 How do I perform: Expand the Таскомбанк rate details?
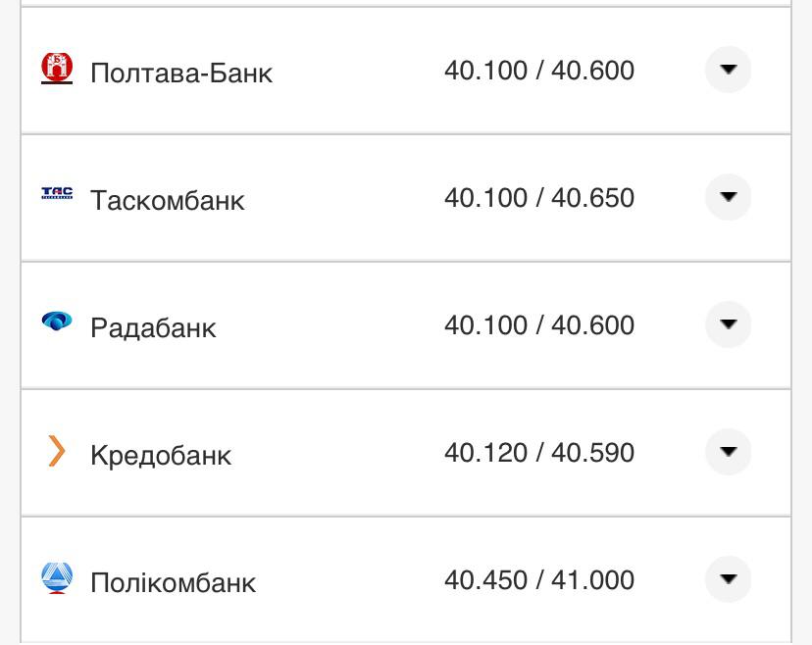(x=728, y=196)
